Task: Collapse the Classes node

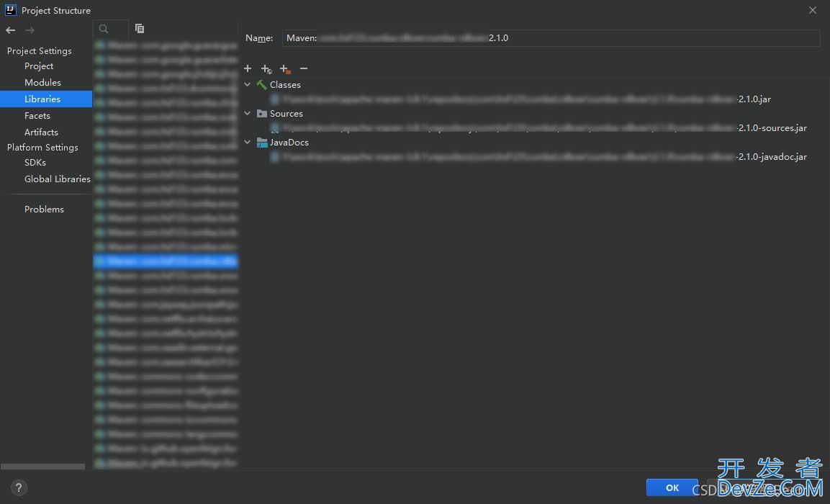Action: (x=247, y=84)
